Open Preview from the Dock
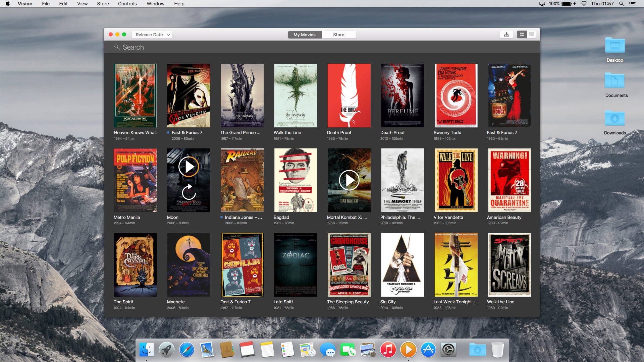 pos(368,350)
